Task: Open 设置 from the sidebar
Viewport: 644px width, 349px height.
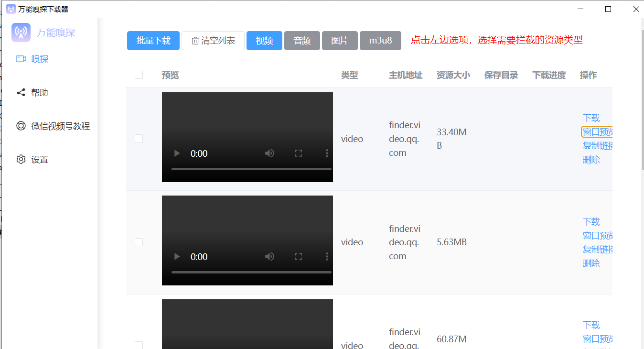Action: point(40,160)
